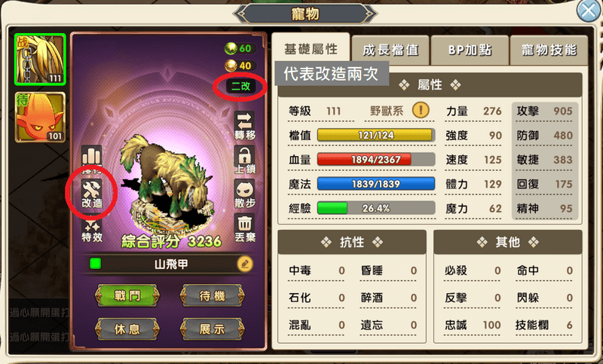
Task: Select the 基礎屬性 tab
Action: [311, 49]
